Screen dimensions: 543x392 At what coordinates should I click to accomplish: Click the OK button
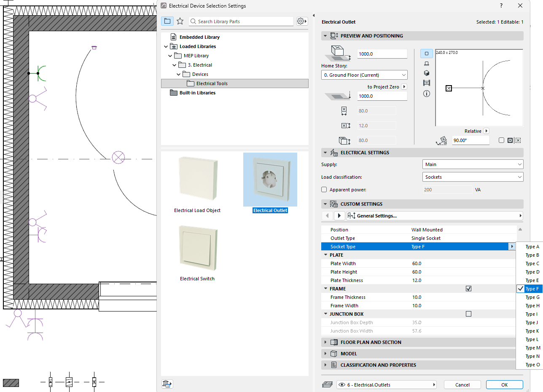[504, 385]
